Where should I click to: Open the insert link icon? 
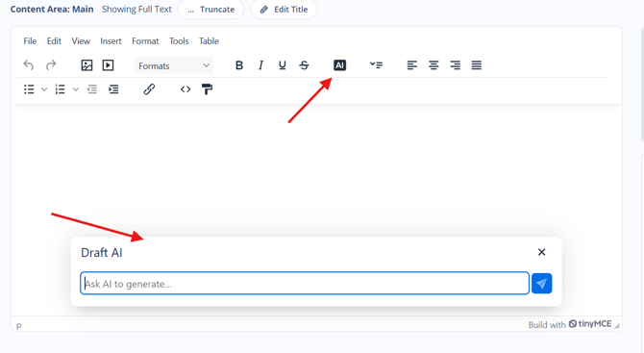[x=149, y=89]
